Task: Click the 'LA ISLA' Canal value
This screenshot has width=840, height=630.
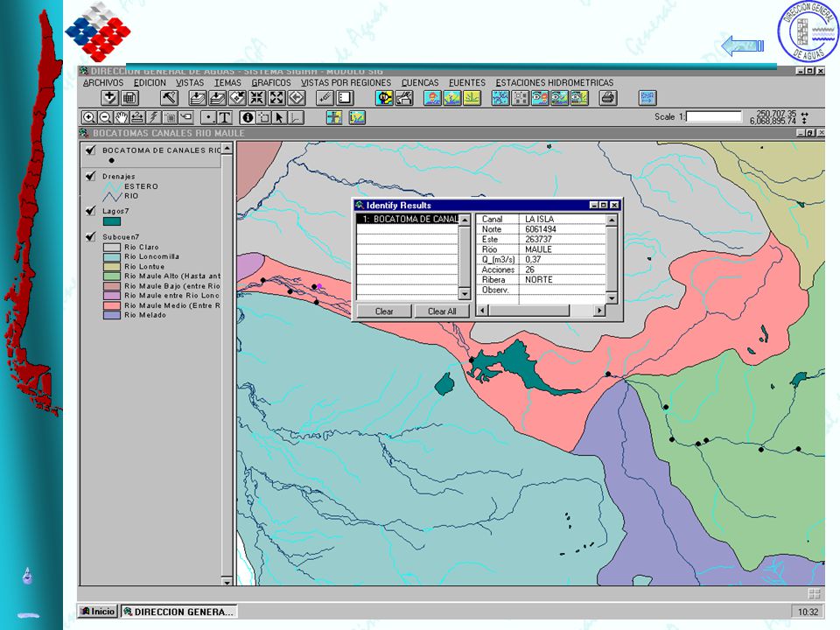Action: pyautogui.click(x=540, y=219)
